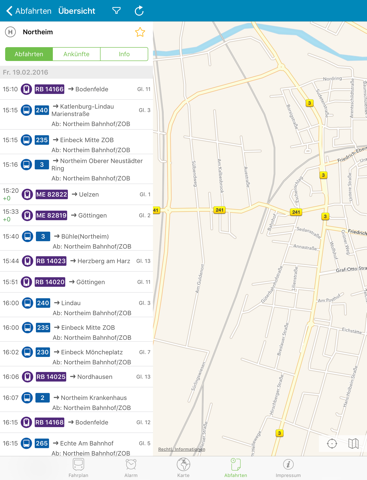The image size is (367, 480).
Task: Open the Karte globe icon
Action: 183,468
